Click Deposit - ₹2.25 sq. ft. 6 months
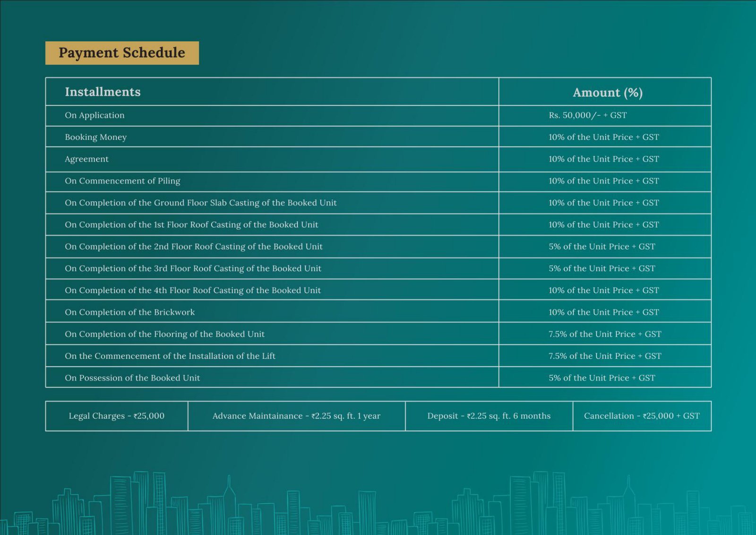The width and height of the screenshot is (756, 535). click(489, 416)
